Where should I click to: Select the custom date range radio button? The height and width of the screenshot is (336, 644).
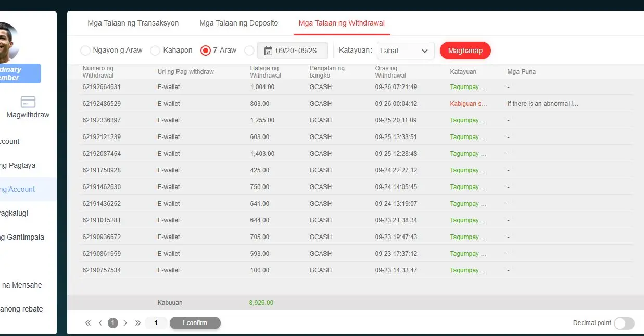tap(249, 51)
